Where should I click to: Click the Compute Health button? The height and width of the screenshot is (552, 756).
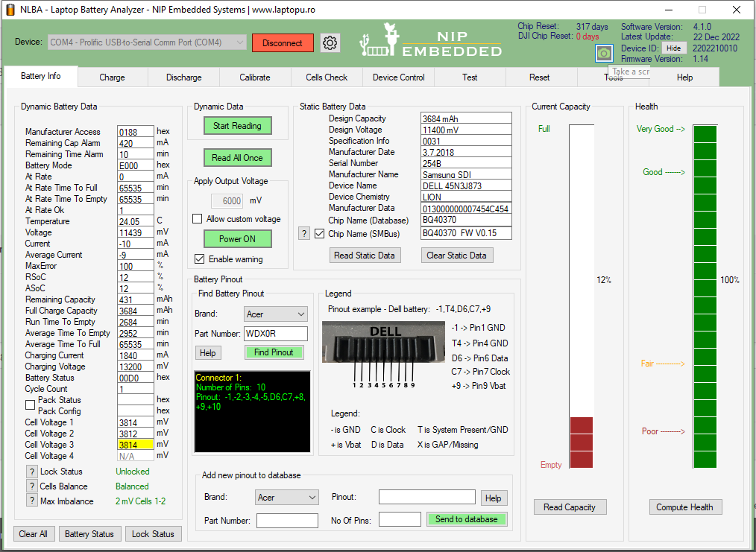point(684,507)
